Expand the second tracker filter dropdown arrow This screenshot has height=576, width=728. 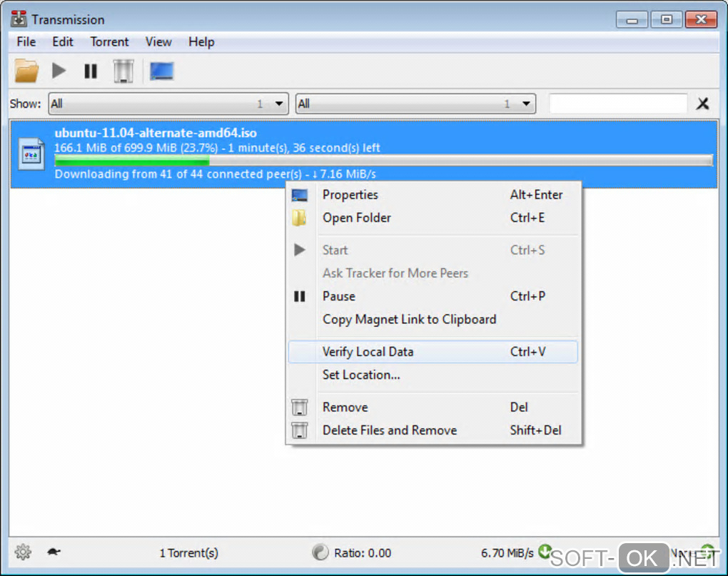point(525,103)
